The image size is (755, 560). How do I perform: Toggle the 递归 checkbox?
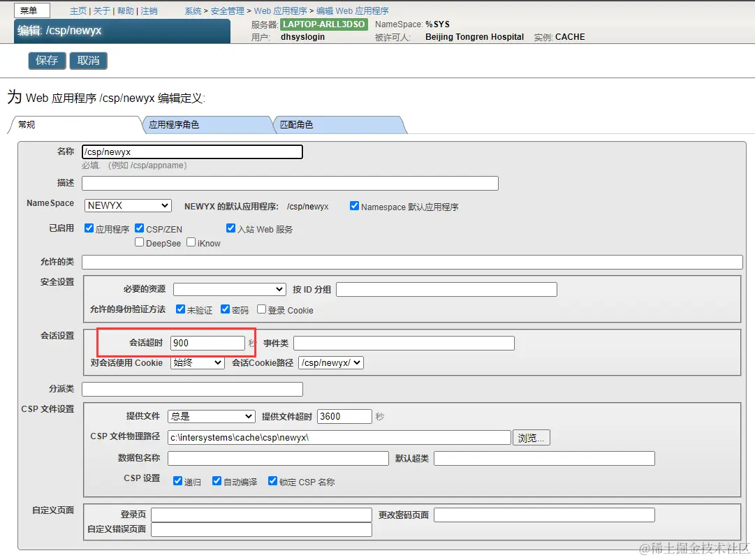click(177, 481)
